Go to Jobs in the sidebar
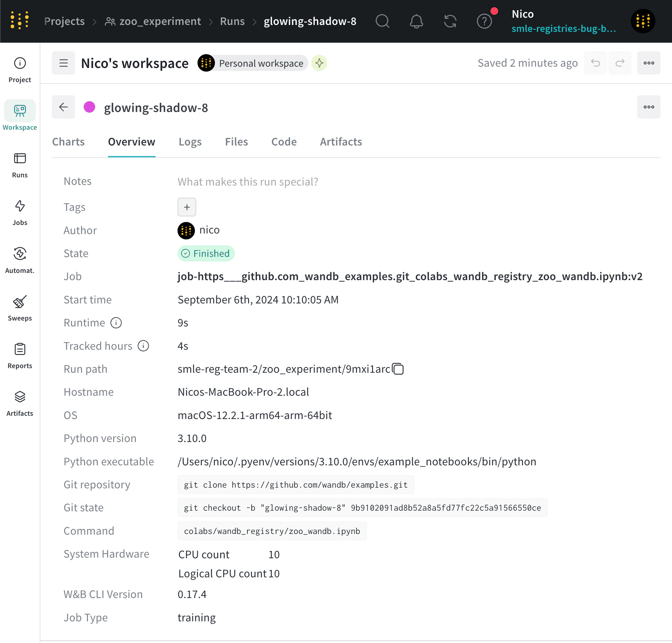The width and height of the screenshot is (672, 643). [20, 213]
